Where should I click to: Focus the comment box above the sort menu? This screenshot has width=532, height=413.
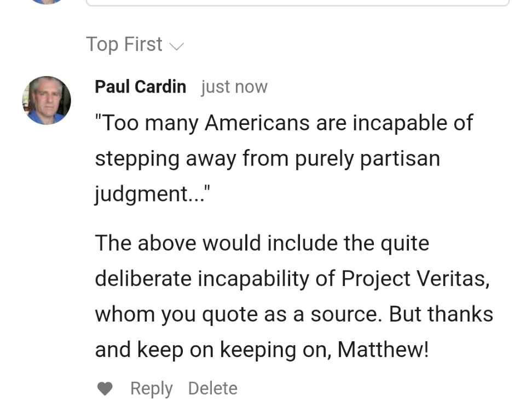(x=298, y=3)
